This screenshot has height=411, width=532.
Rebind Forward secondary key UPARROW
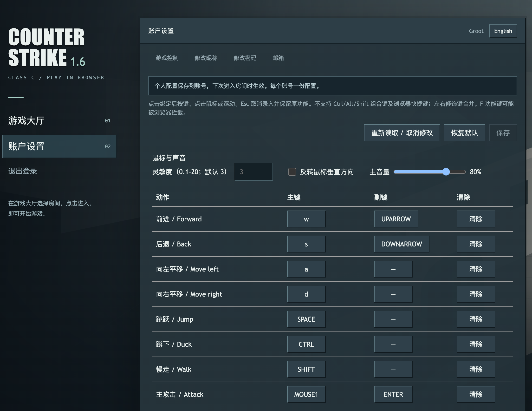tap(396, 219)
